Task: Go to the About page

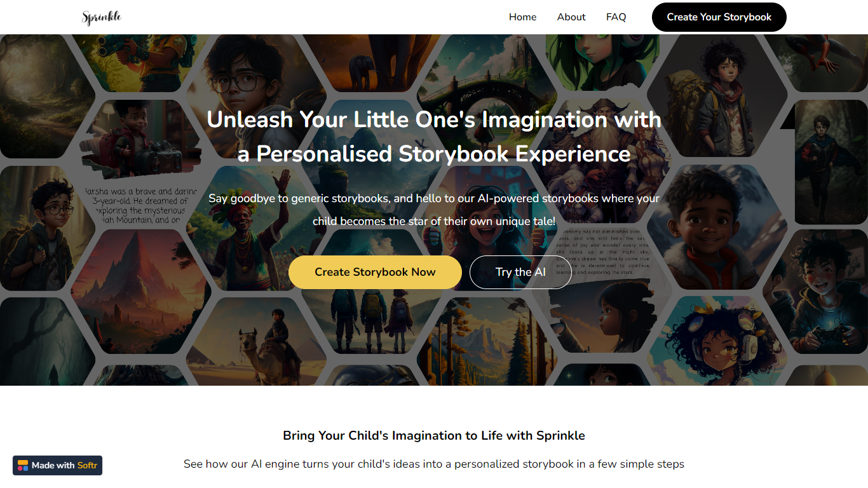Action: tap(571, 17)
